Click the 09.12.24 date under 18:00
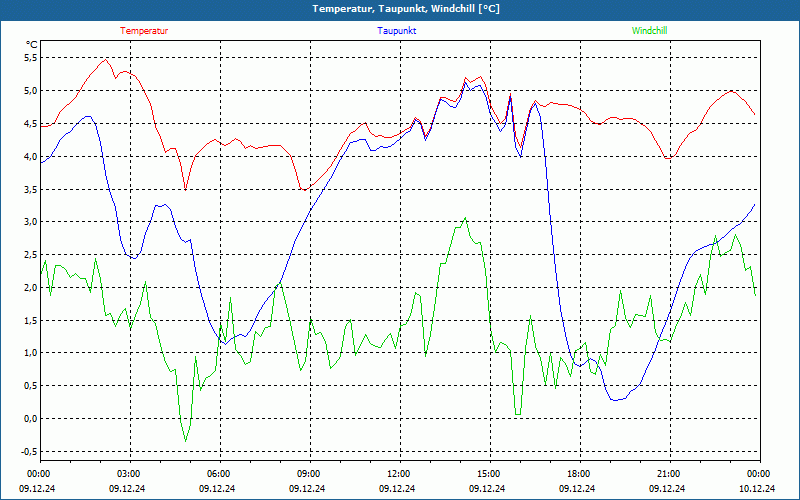 click(x=577, y=488)
